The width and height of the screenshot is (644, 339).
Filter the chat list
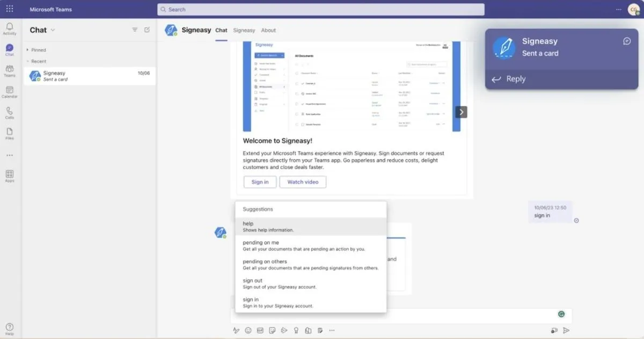coord(135,30)
